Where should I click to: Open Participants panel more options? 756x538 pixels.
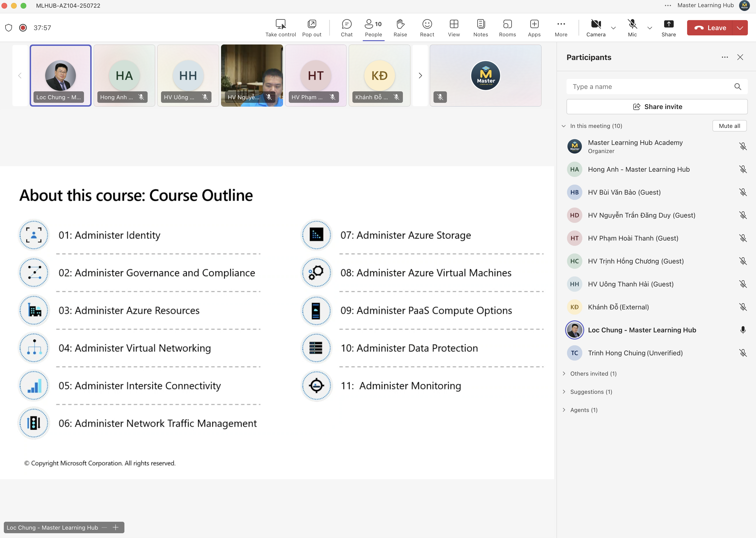[725, 57]
